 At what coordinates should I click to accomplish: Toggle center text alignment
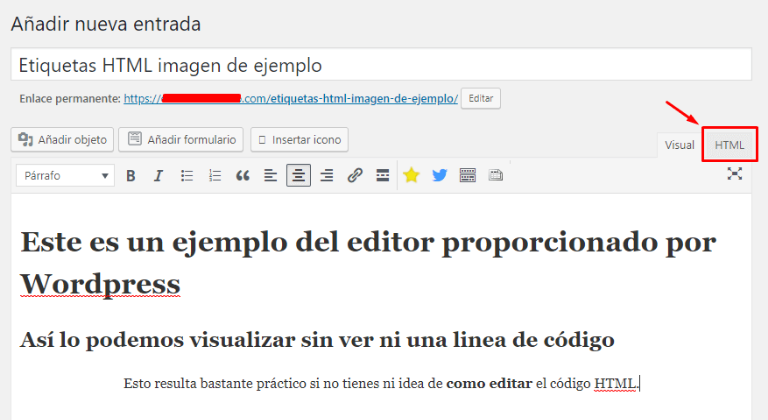298,175
